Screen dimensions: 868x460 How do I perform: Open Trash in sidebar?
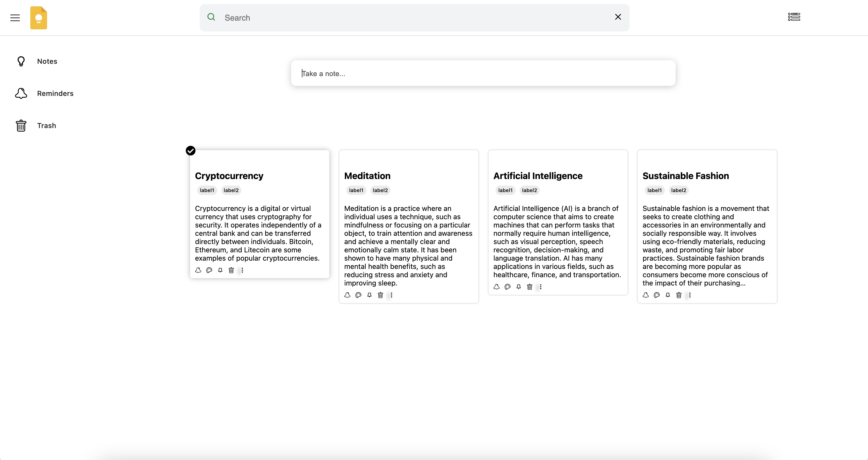pyautogui.click(x=46, y=126)
